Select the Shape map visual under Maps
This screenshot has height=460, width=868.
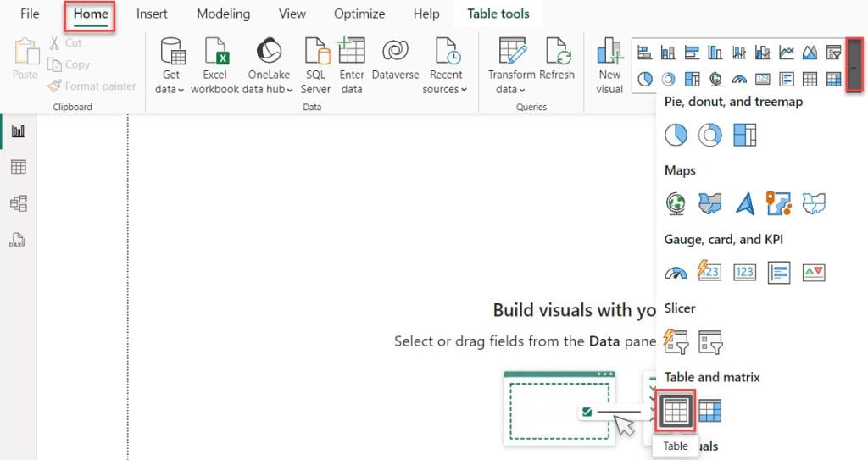click(814, 203)
